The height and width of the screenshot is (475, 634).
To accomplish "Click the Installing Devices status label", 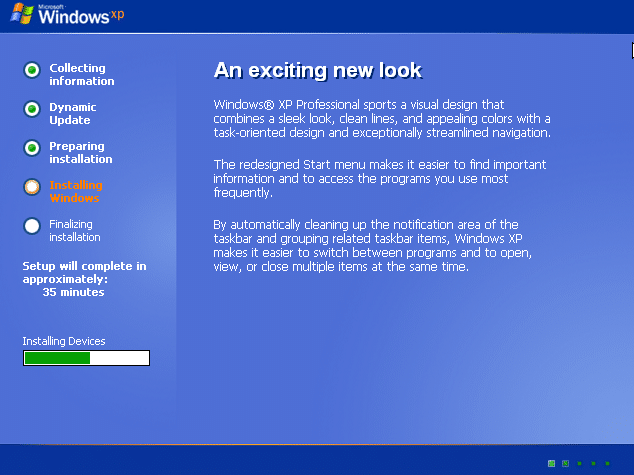I will (x=64, y=341).
